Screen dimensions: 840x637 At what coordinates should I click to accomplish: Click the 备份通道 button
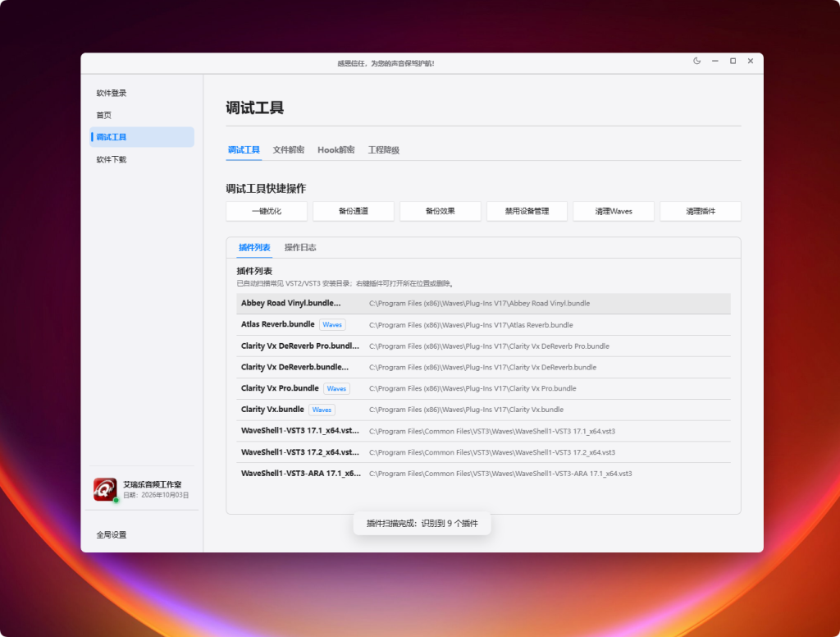[x=354, y=211]
